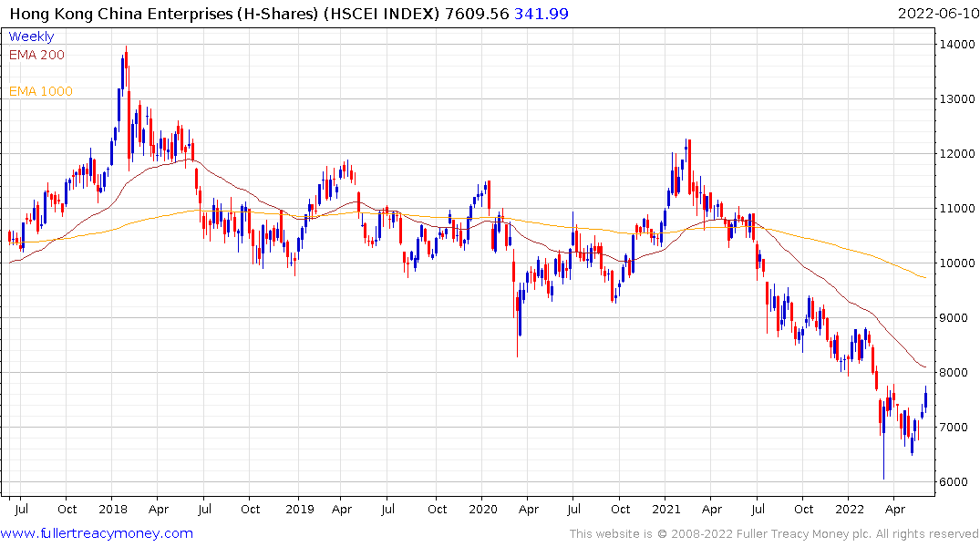The image size is (980, 547).
Task: Click the red EMA 200 line's right end
Action: (x=924, y=367)
